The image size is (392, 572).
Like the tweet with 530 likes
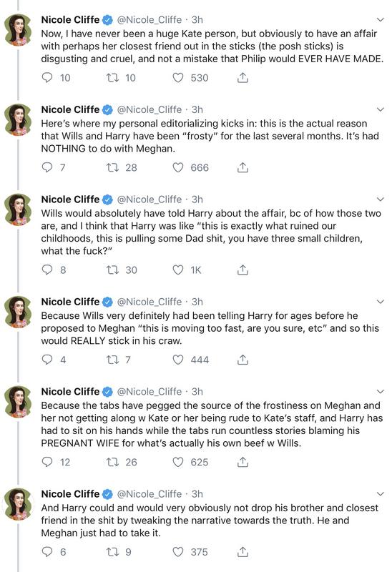177,78
